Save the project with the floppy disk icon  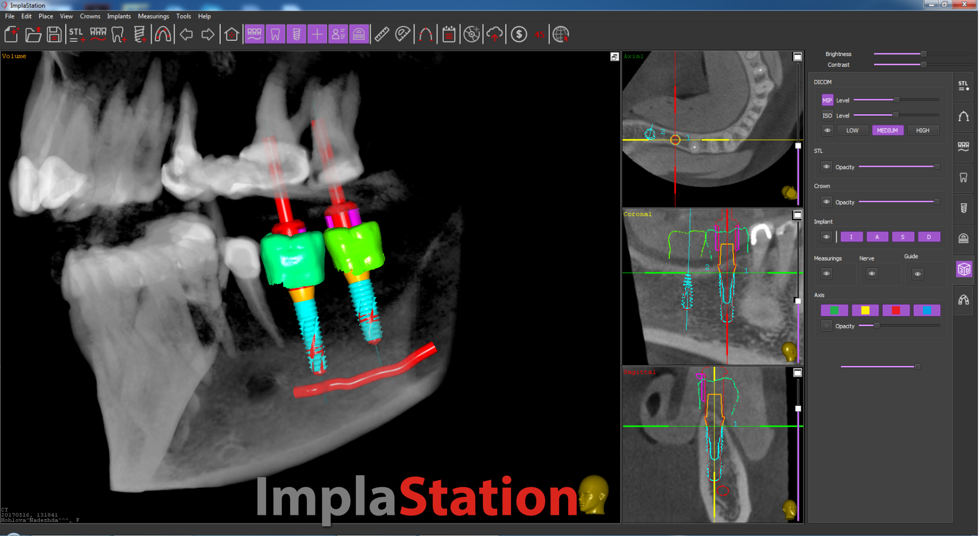pos(54,34)
